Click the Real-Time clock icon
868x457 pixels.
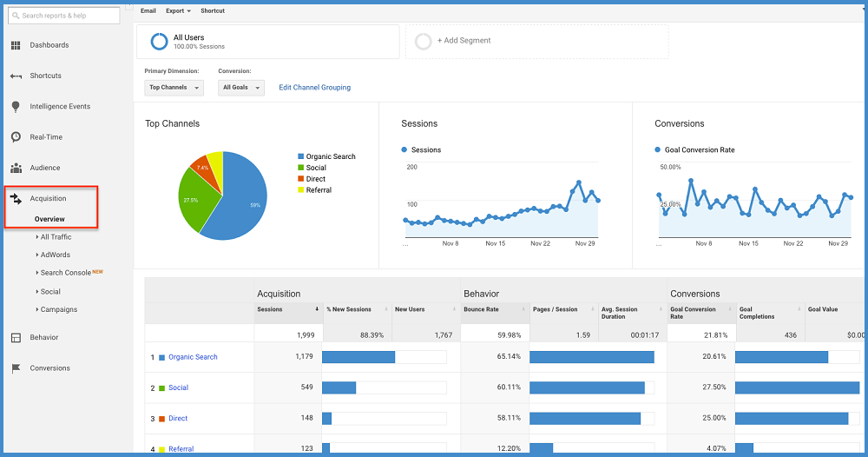tap(16, 136)
